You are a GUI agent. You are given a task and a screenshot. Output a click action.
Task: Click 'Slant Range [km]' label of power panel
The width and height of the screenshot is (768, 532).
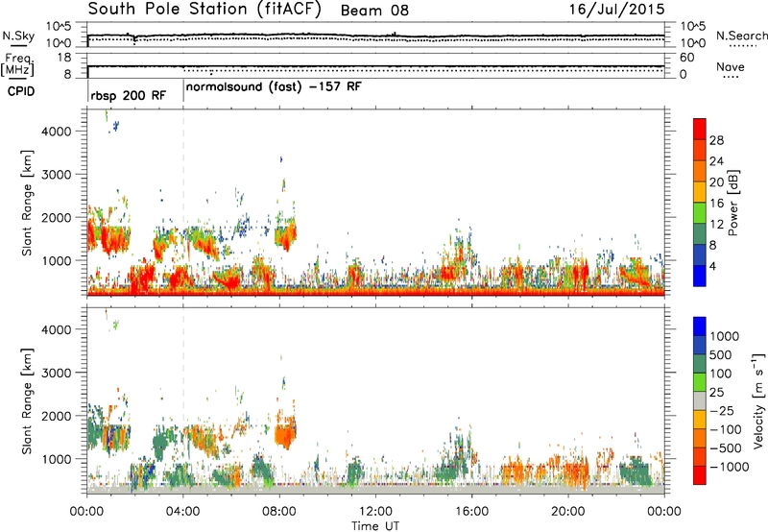pos(27,203)
